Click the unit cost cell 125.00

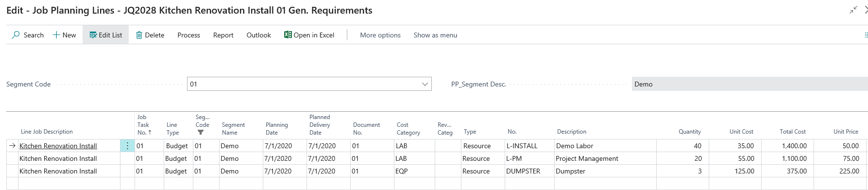(735, 171)
